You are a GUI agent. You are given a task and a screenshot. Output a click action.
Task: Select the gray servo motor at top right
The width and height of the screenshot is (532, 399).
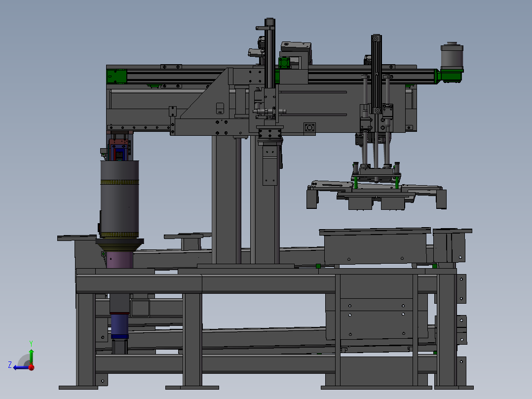click(452, 56)
